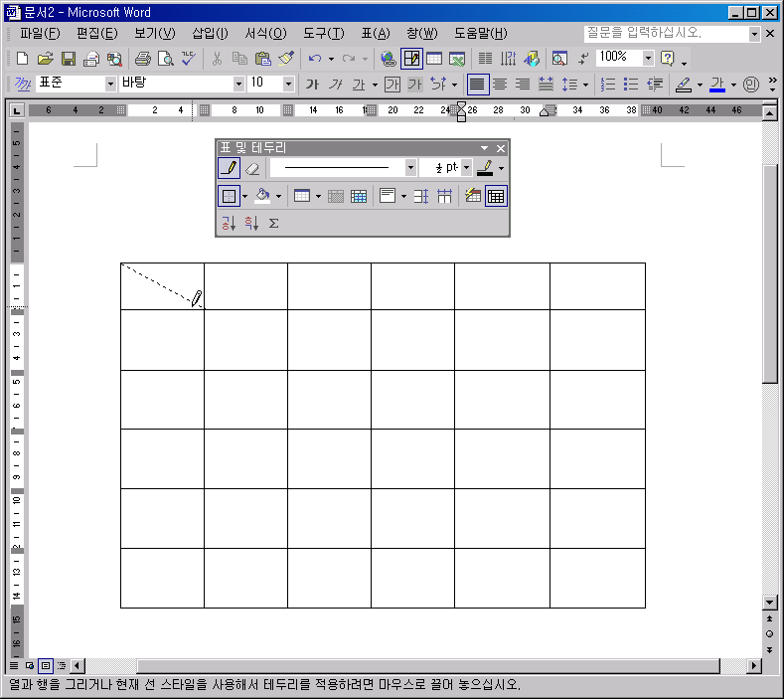The height and width of the screenshot is (699, 784).
Task: Open the 삽입(I) menu
Action: point(210,33)
